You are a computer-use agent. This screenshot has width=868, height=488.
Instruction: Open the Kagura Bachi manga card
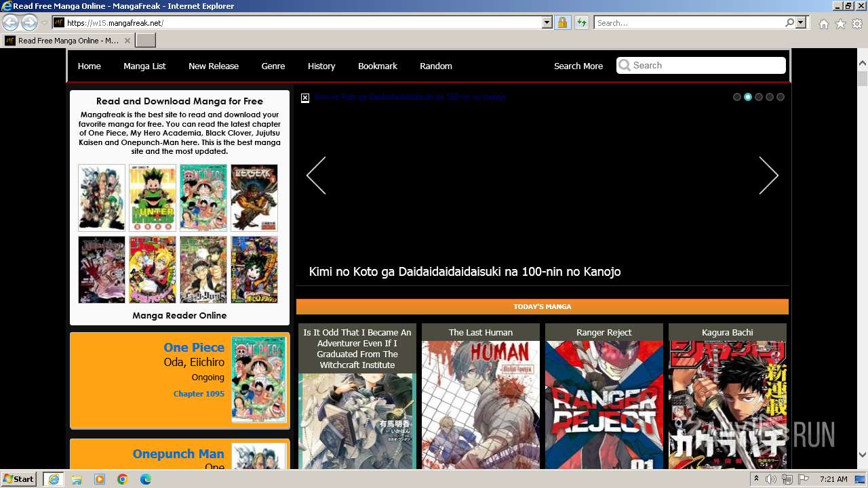pos(728,396)
